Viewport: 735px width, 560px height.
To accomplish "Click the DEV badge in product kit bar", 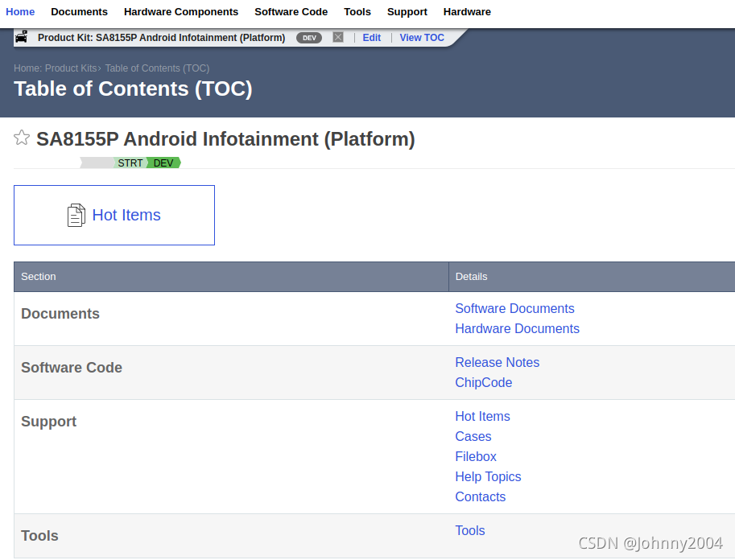I will click(x=309, y=38).
